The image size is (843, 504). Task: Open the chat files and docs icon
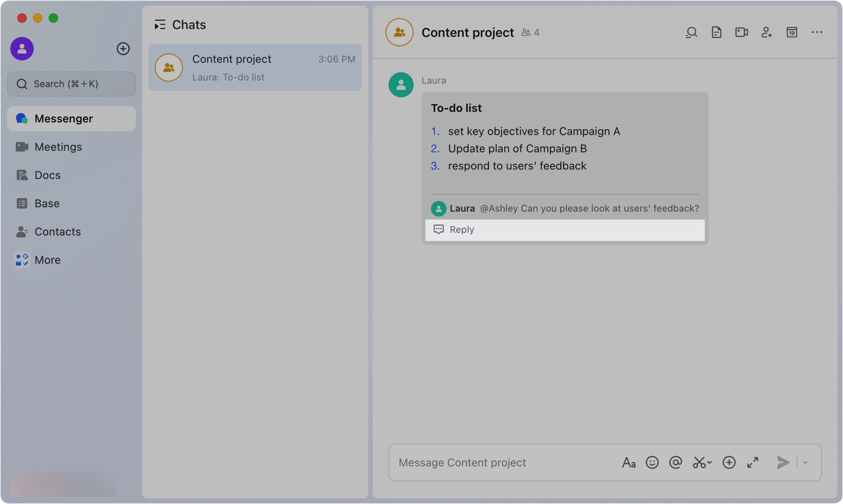pos(717,32)
